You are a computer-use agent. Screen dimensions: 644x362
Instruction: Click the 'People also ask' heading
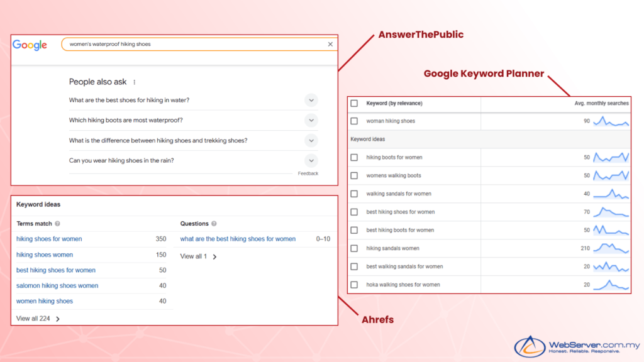click(97, 82)
